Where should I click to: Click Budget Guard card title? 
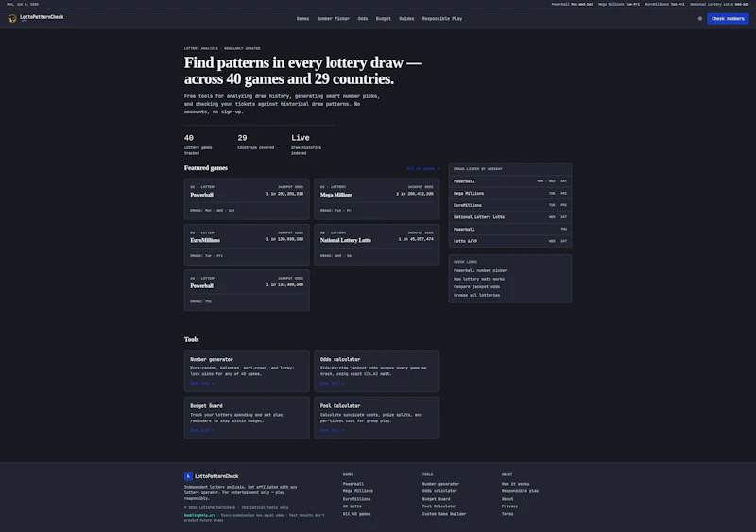tap(206, 406)
